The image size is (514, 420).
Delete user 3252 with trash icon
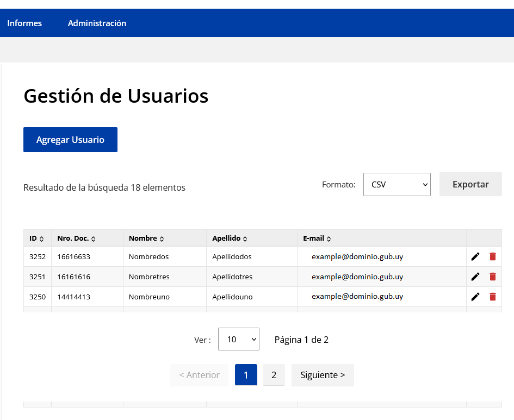492,256
